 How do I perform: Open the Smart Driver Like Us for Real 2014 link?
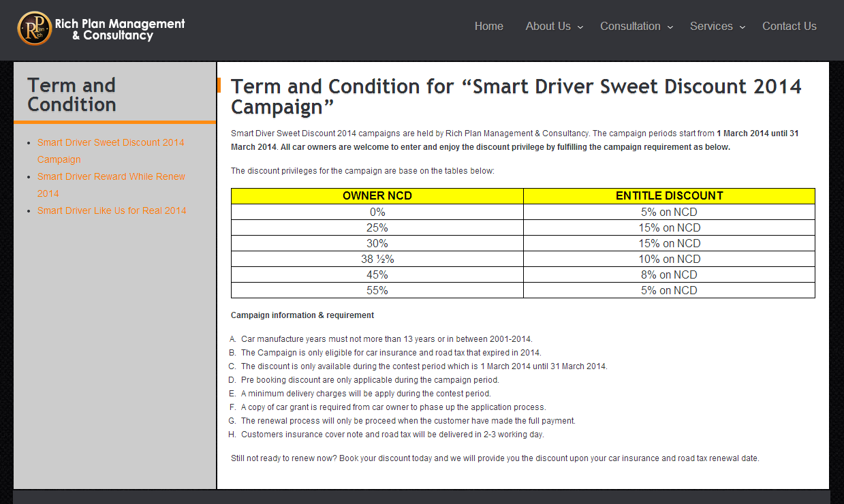[112, 210]
